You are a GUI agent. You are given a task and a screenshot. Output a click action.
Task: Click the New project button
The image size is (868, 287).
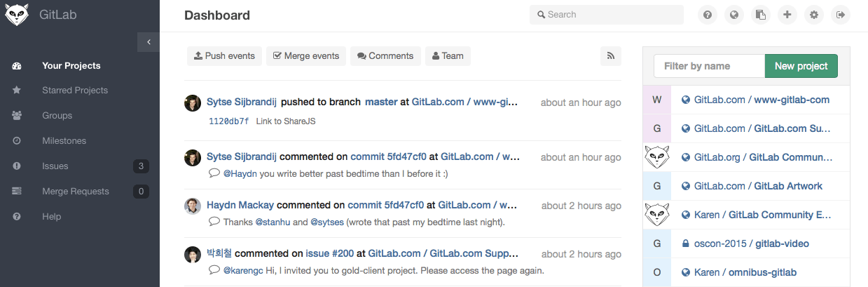801,66
